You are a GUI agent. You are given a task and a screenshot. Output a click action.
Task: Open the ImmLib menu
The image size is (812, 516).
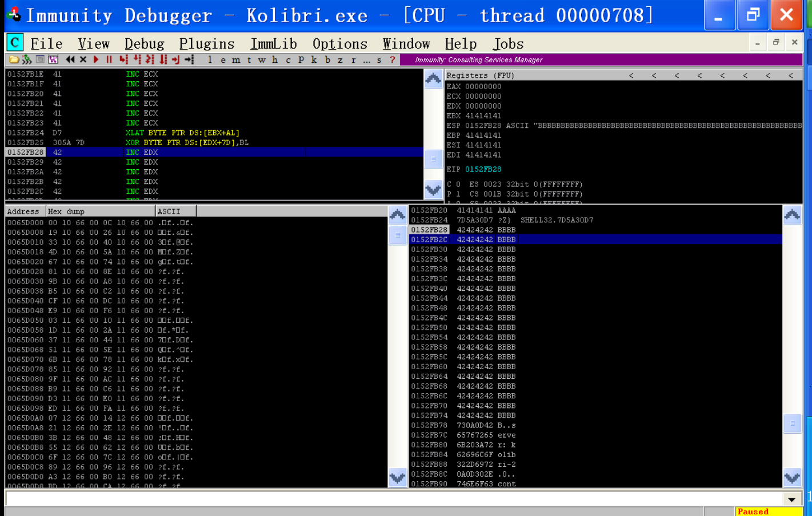tap(274, 43)
